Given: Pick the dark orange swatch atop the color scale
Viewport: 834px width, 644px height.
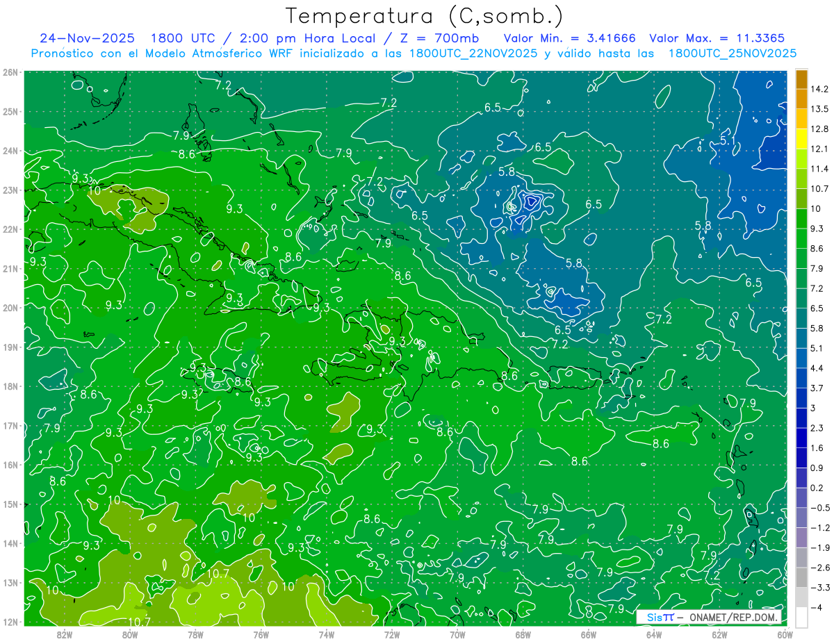Looking at the screenshot, I should pyautogui.click(x=801, y=79).
